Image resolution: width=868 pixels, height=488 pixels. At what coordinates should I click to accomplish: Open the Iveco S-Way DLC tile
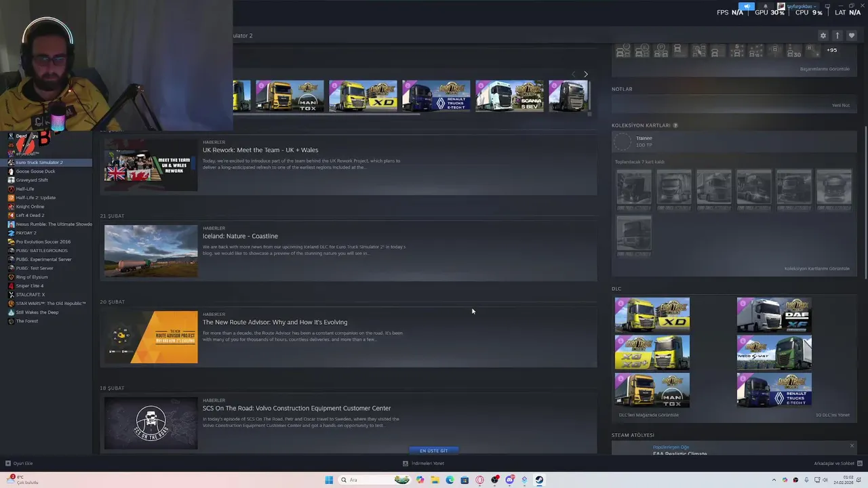(x=774, y=352)
